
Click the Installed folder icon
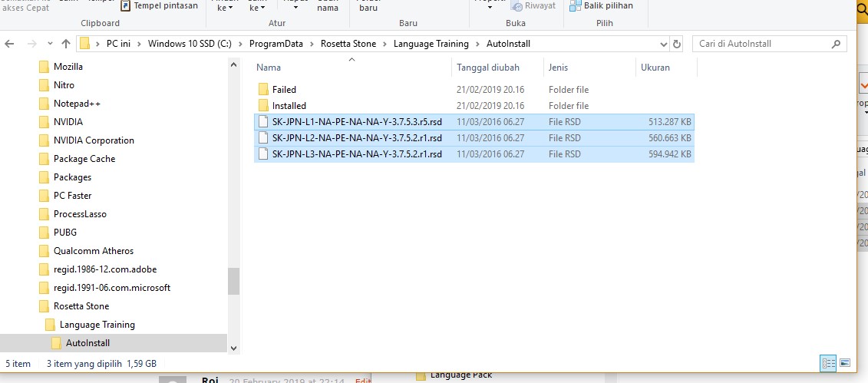[x=263, y=106]
